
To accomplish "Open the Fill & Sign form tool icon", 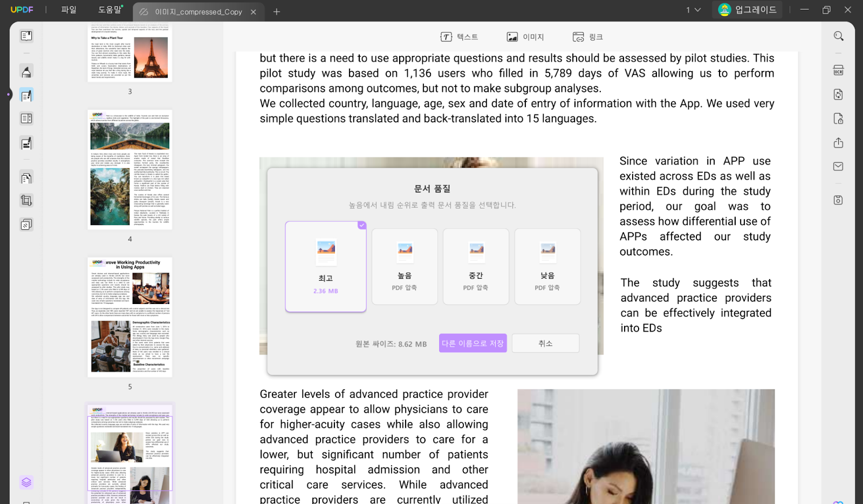I will [x=26, y=143].
